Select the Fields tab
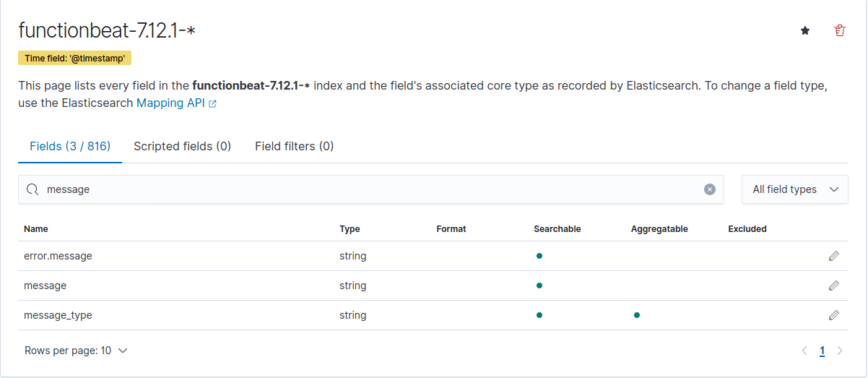 (69, 146)
